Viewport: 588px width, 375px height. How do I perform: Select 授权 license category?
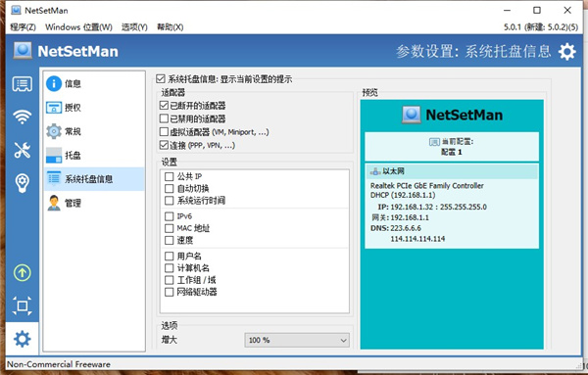click(94, 108)
